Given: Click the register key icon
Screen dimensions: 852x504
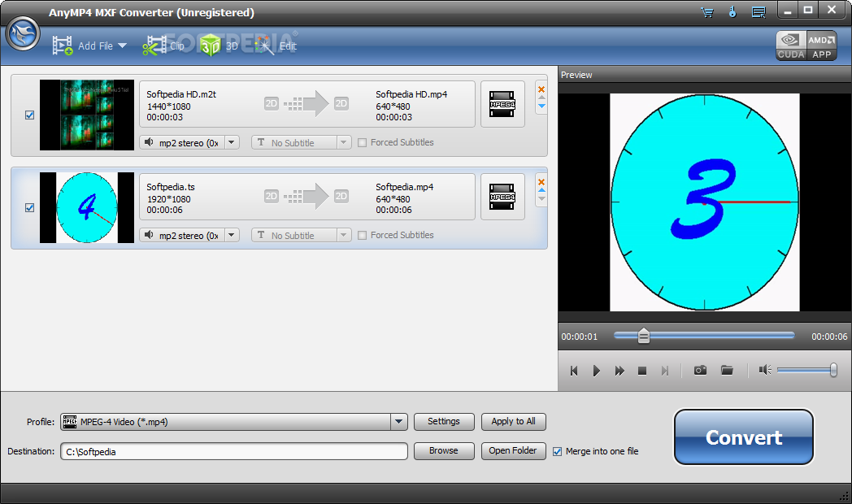Looking at the screenshot, I should click(732, 12).
